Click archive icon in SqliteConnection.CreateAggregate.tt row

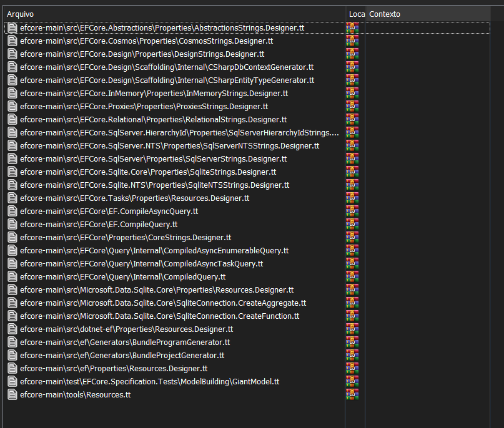[x=352, y=303]
